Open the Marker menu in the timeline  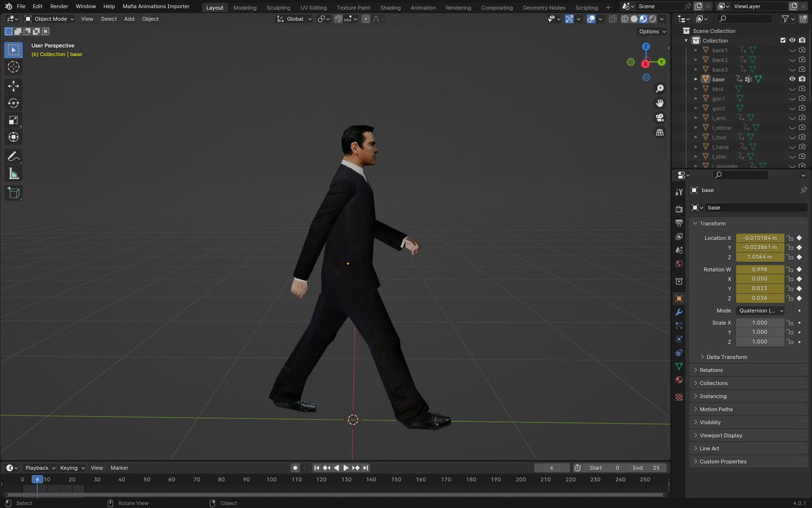(x=119, y=468)
